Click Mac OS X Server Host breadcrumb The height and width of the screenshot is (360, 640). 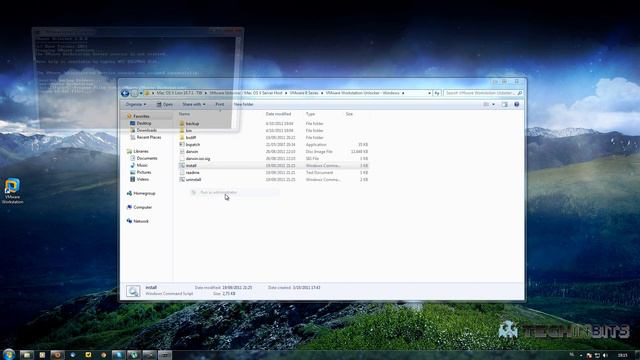(x=264, y=93)
